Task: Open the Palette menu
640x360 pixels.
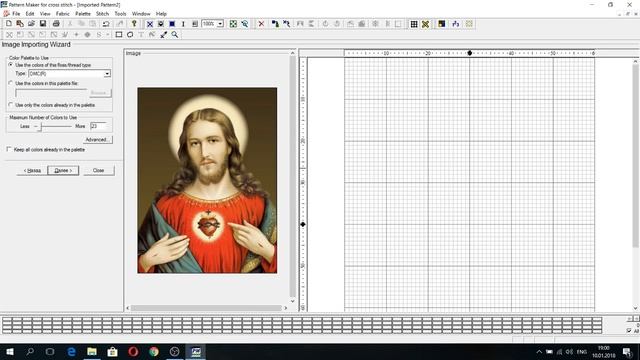Action: pyautogui.click(x=83, y=13)
